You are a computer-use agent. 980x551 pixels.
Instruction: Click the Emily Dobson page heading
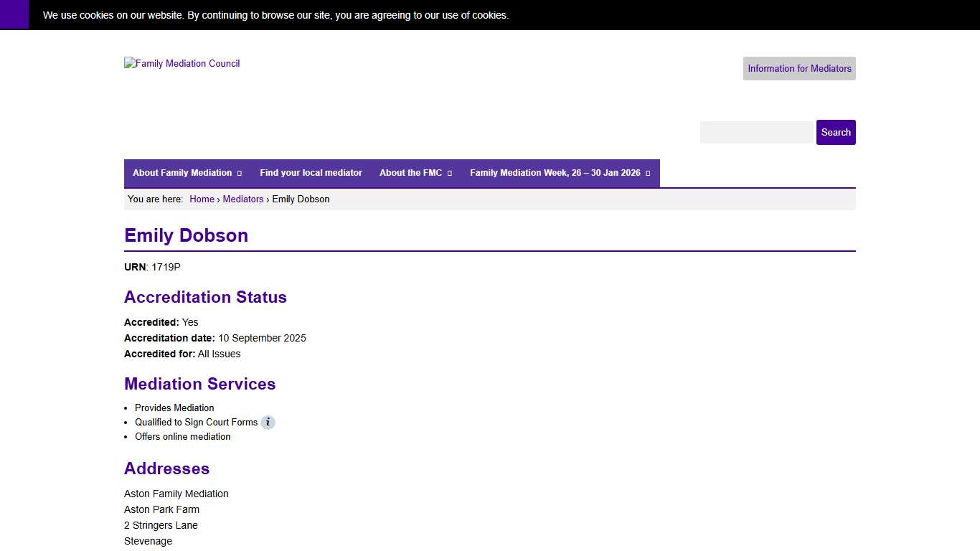187,236
